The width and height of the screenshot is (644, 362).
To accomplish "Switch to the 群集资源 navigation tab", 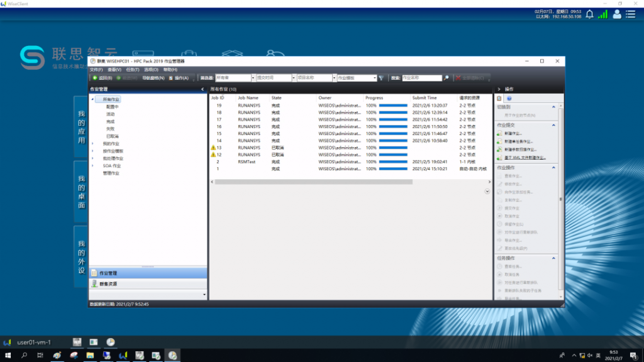I will (148, 284).
